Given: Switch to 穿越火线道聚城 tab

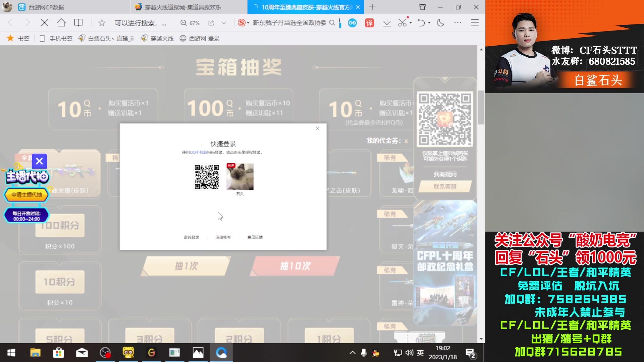Looking at the screenshot, I should click(x=189, y=7).
